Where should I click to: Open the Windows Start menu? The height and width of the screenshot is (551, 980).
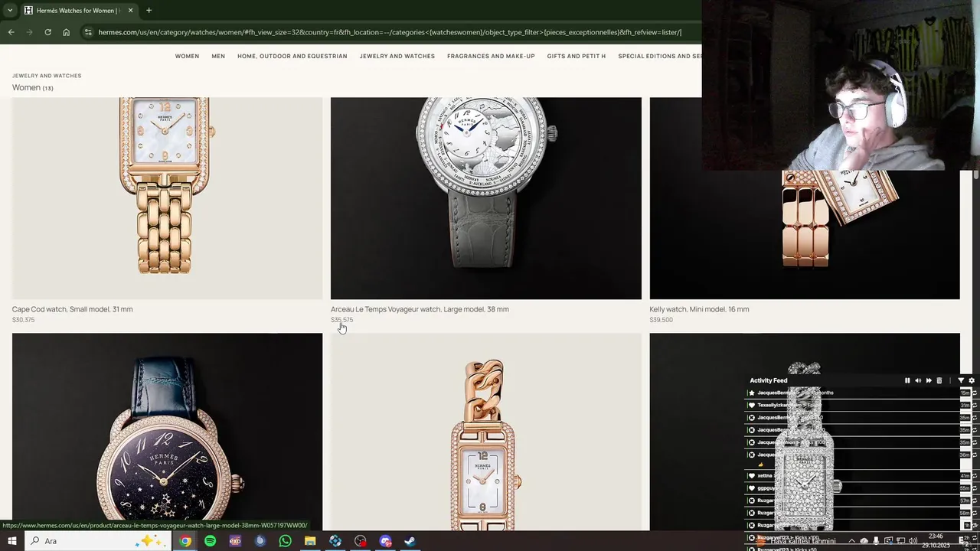(x=12, y=541)
